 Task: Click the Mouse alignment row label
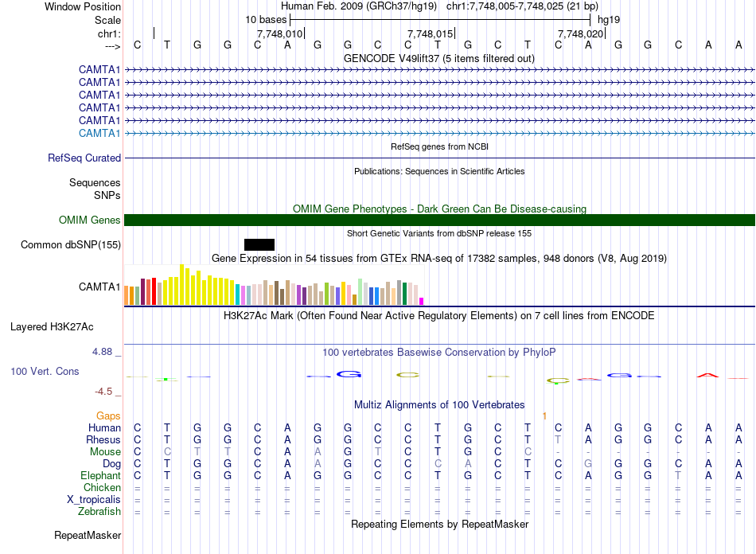pos(105,452)
